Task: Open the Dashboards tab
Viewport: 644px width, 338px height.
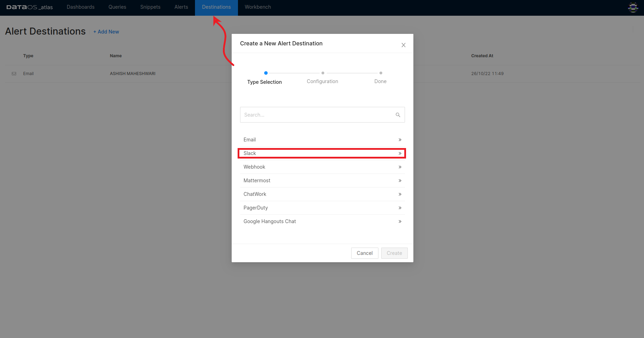Action: 81,7
